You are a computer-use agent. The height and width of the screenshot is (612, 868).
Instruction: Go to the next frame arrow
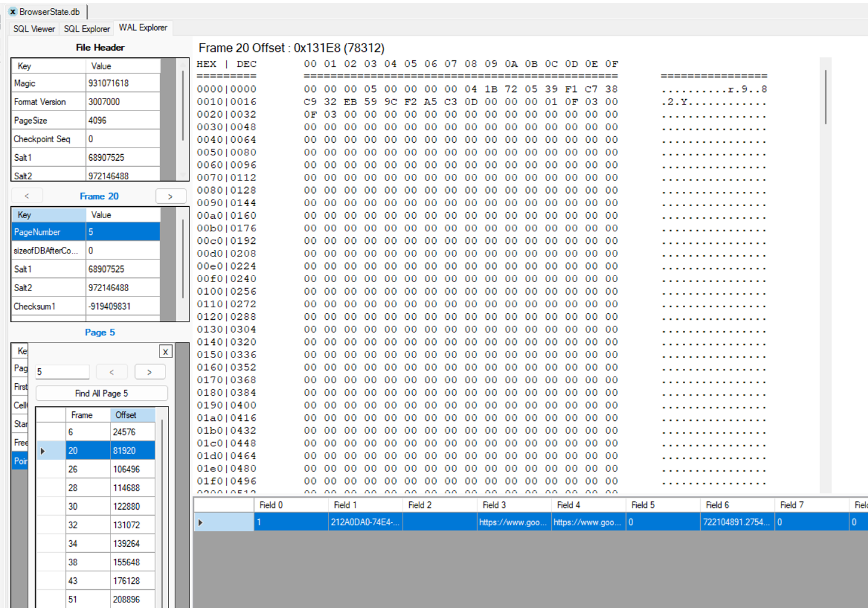point(170,196)
